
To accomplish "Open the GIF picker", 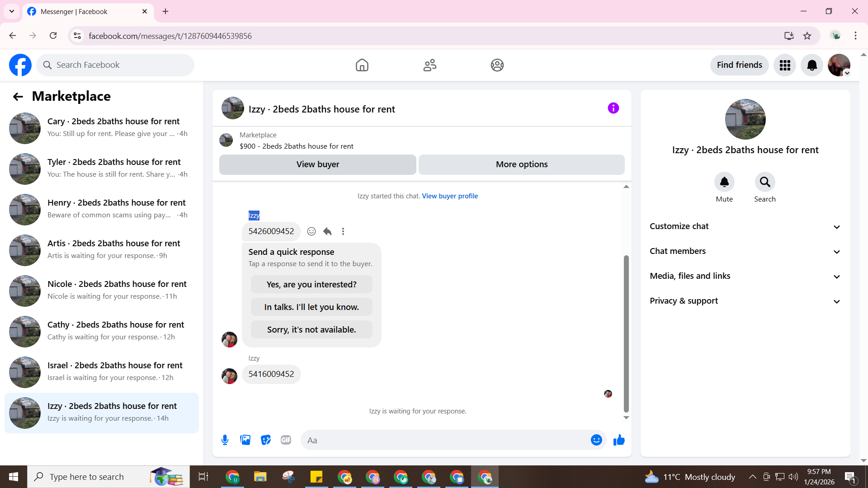I will click(x=286, y=440).
